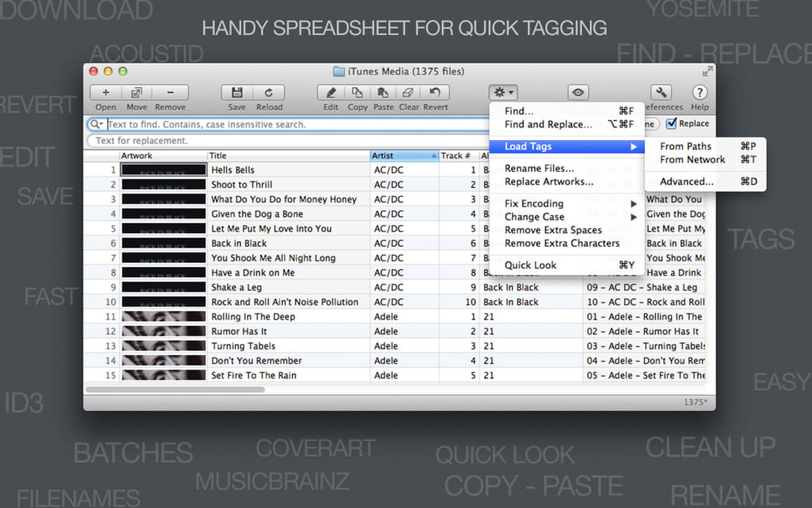Select the Edit pencil icon
Image resolution: width=812 pixels, height=508 pixels.
[x=331, y=92]
